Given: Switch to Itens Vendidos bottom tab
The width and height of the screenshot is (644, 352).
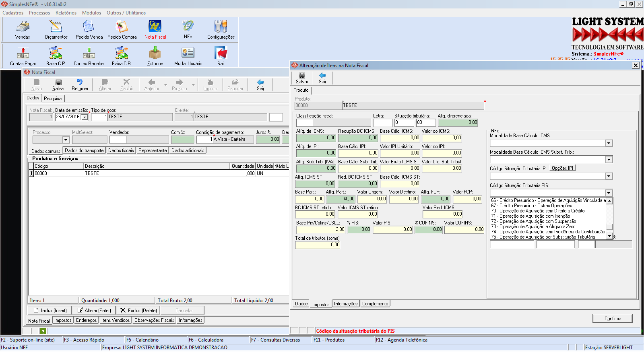Looking at the screenshot, I should 116,320.
